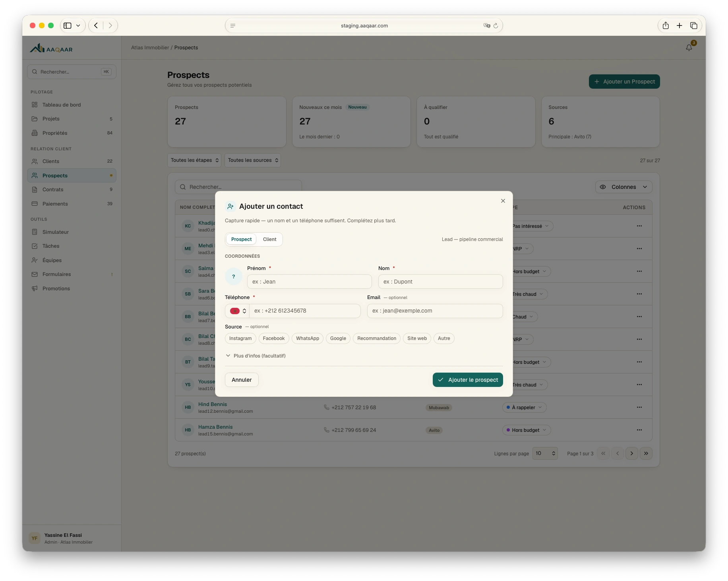The image size is (728, 581).
Task: Open Hamza Bennis prospect link
Action: click(215, 427)
